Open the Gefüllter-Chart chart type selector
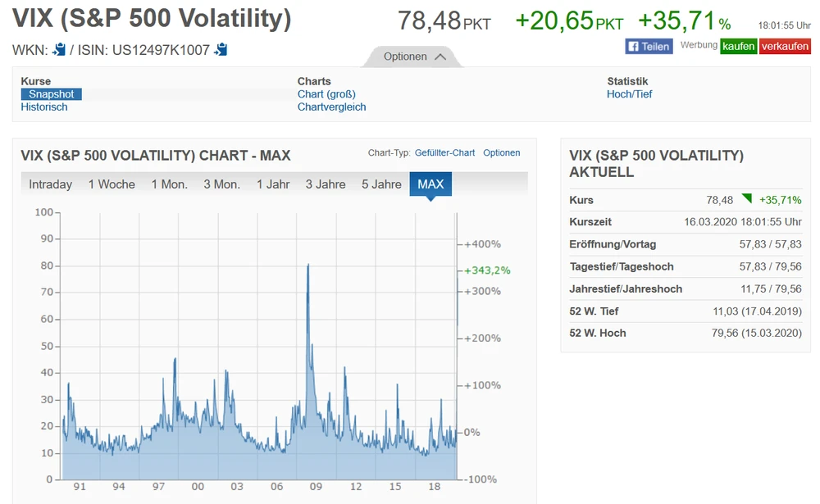820x504 pixels. pyautogui.click(x=444, y=153)
